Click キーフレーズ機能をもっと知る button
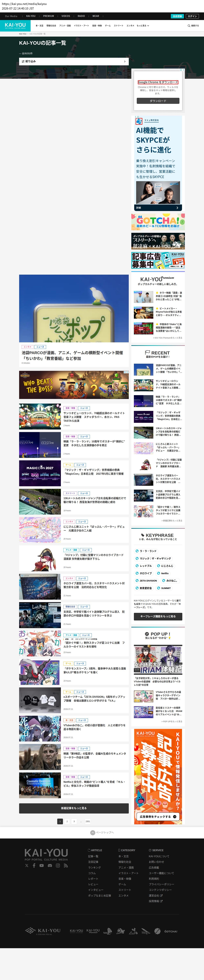 (158, 616)
